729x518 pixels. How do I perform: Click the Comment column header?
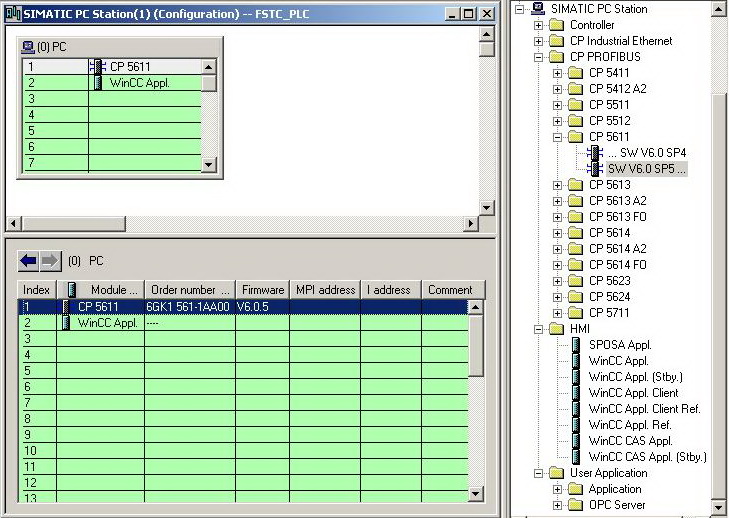(x=453, y=290)
